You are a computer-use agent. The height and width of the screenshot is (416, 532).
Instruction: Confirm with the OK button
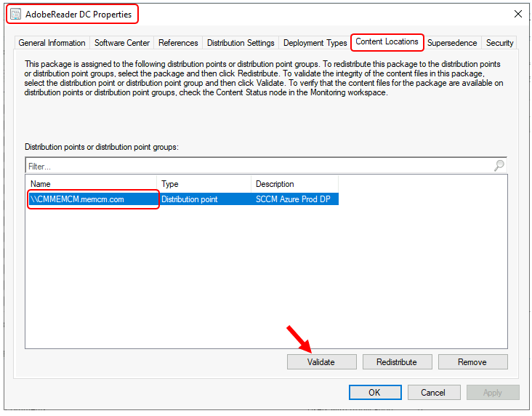point(375,393)
